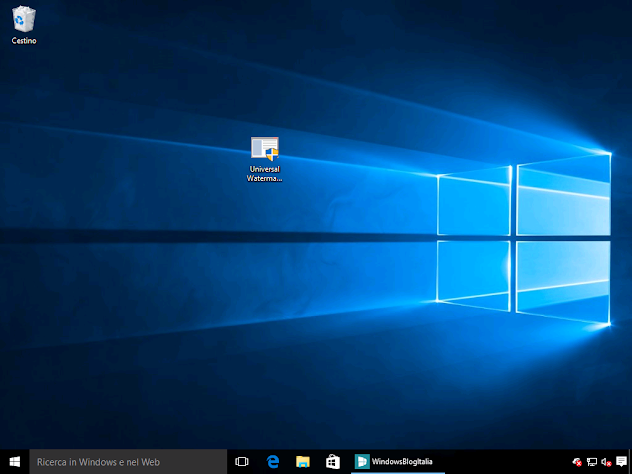Screen dimensions: 632x474
Task: Select the Cestino recycle bin icon
Action: [x=24, y=24]
